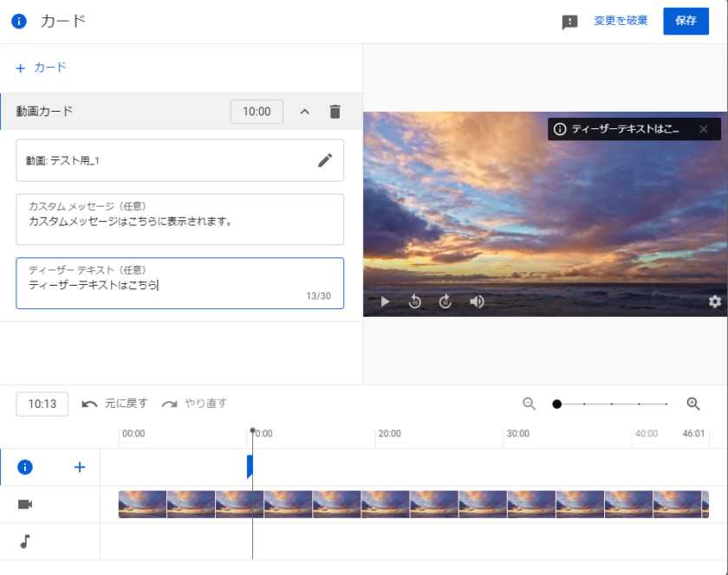Click the カスタム メッセージ text field

click(179, 221)
